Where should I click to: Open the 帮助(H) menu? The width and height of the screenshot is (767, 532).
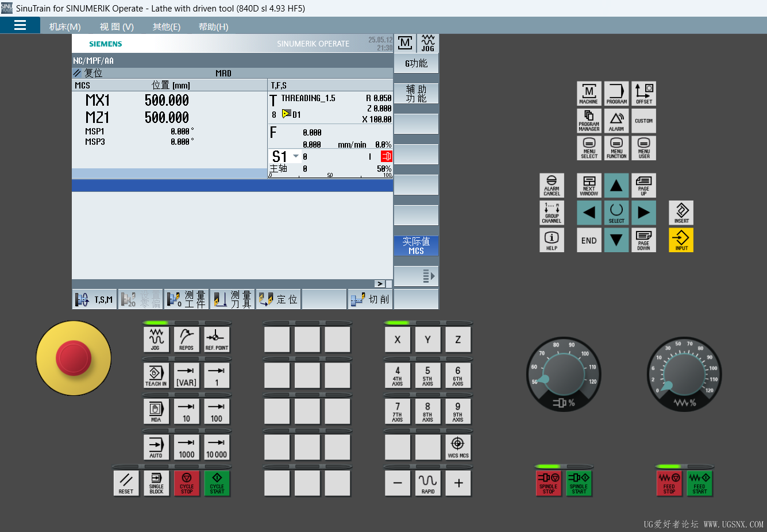pos(213,26)
